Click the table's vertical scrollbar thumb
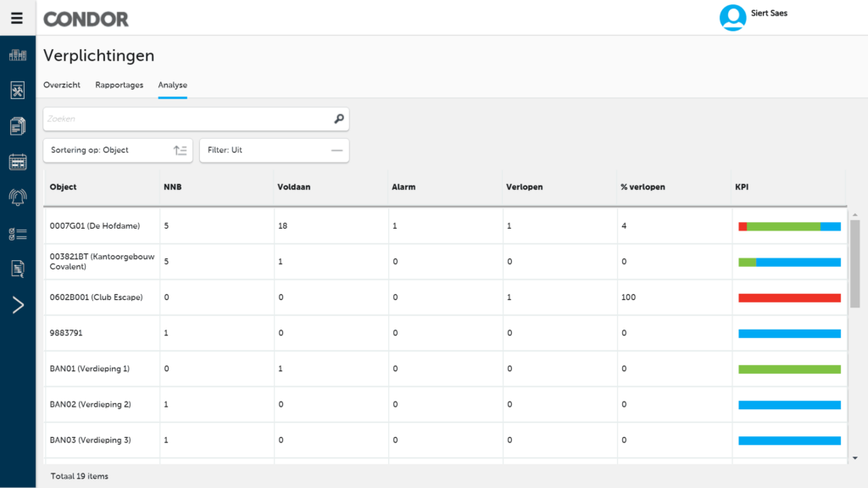868x488 pixels. click(855, 264)
